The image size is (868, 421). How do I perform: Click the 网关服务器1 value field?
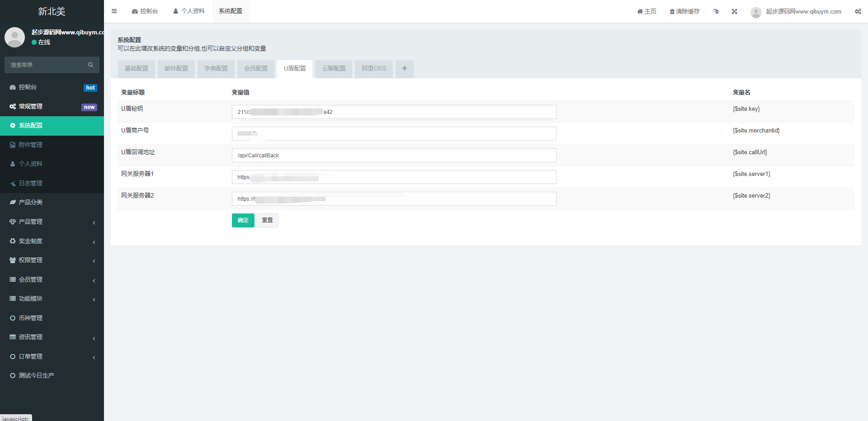(394, 177)
